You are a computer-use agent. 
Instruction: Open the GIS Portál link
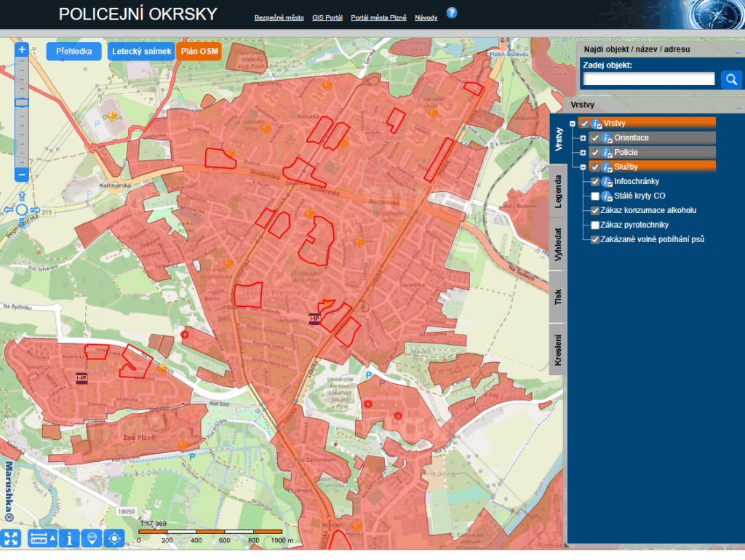pos(327,17)
